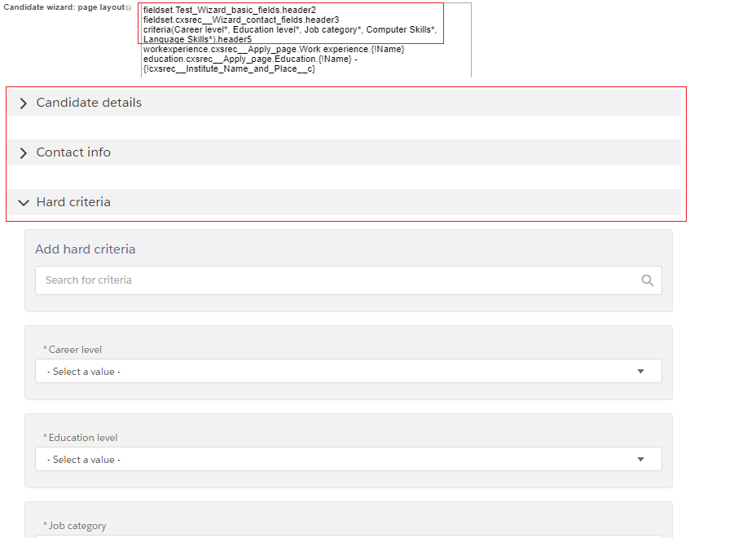The image size is (756, 538).
Task: Click the Candidate details heading text
Action: 89,103
